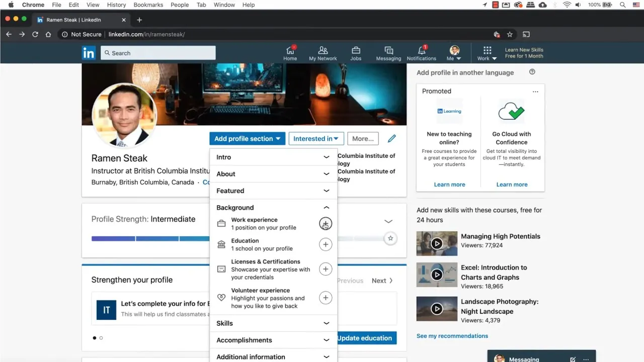The height and width of the screenshot is (362, 644).
Task: Close the Ramen Steak LinkedIn tab
Action: click(x=124, y=20)
